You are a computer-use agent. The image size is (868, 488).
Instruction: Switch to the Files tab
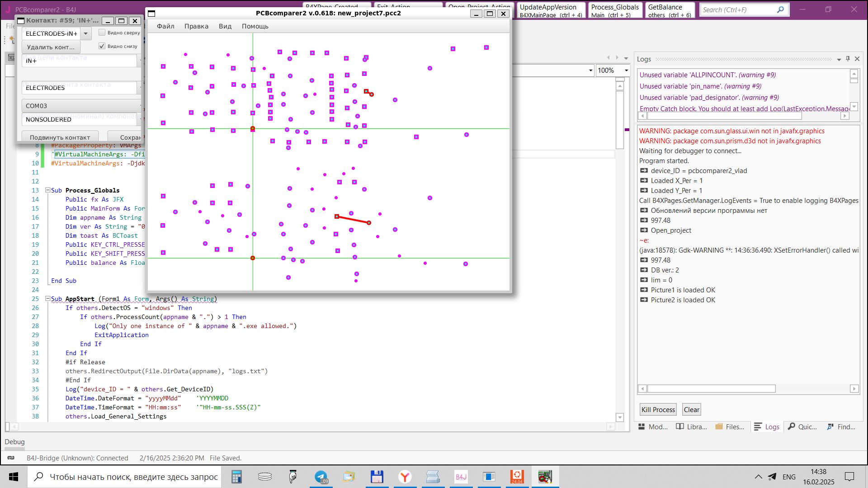(x=730, y=427)
